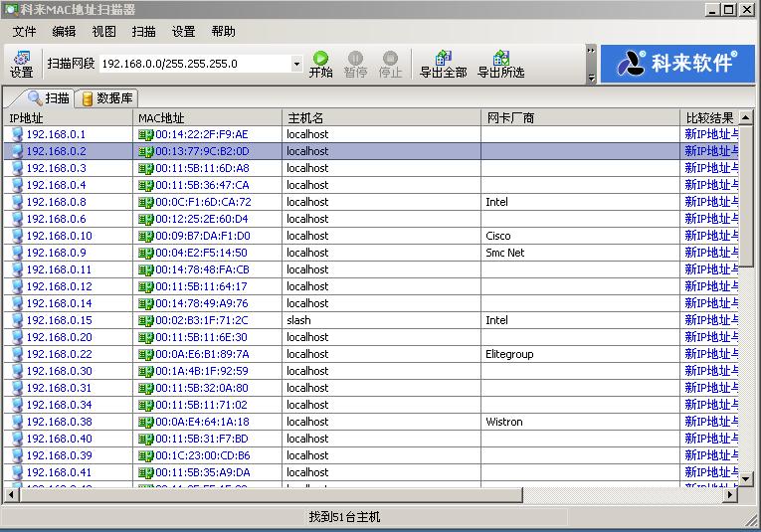Click the vertical scrollbar thumb
Image resolution: width=761 pixels, height=532 pixels.
pos(746,196)
